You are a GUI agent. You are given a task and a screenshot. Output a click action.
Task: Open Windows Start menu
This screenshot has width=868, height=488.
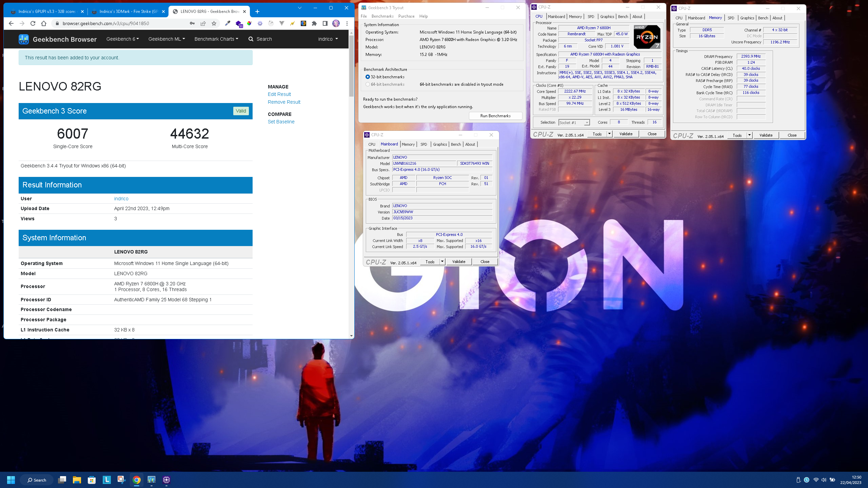(x=11, y=480)
